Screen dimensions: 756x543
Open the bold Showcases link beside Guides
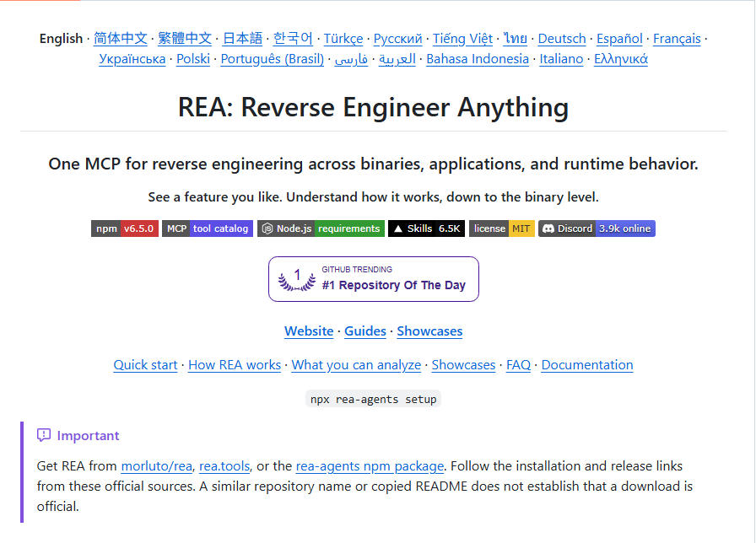pyautogui.click(x=429, y=331)
